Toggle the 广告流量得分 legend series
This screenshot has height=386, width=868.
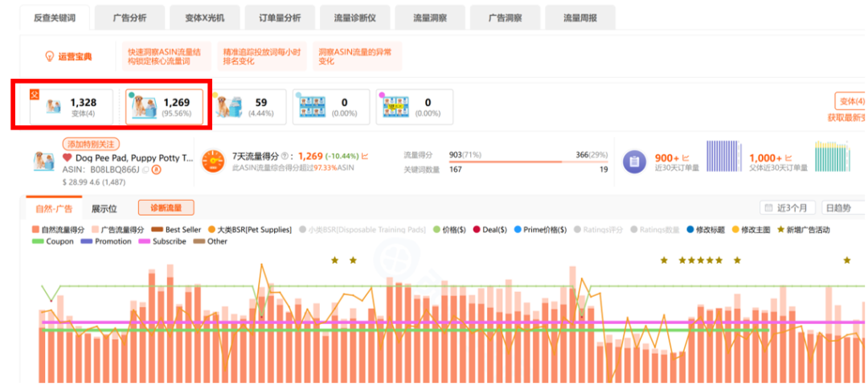[118, 230]
